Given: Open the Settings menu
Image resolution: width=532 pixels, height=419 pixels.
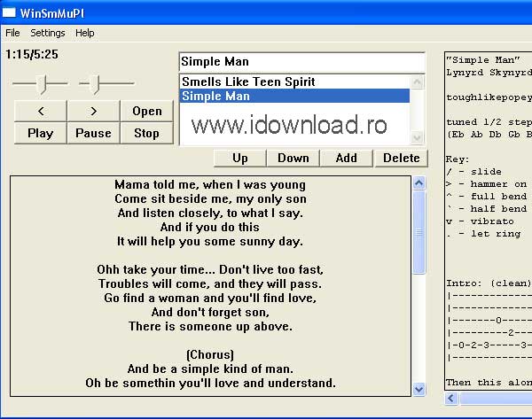Looking at the screenshot, I should 48,33.
